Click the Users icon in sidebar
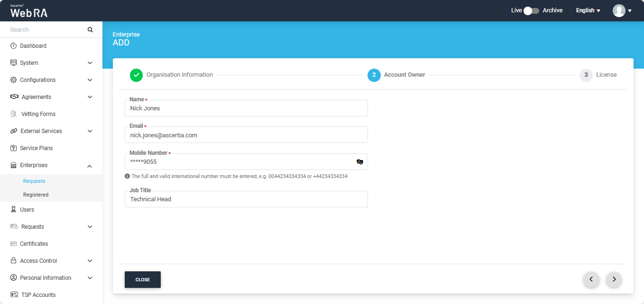Image resolution: width=644 pixels, height=304 pixels. click(13, 210)
